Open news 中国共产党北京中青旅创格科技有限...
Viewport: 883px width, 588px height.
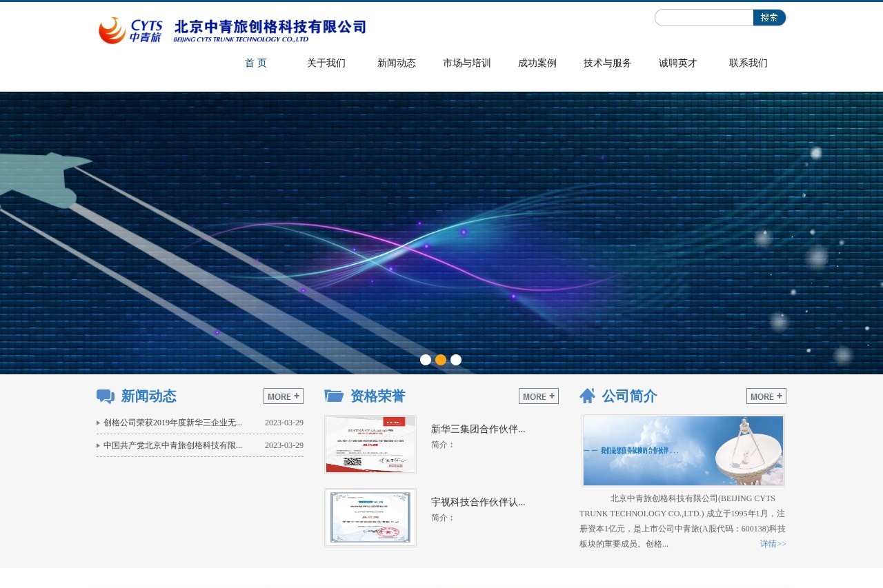tap(172, 445)
